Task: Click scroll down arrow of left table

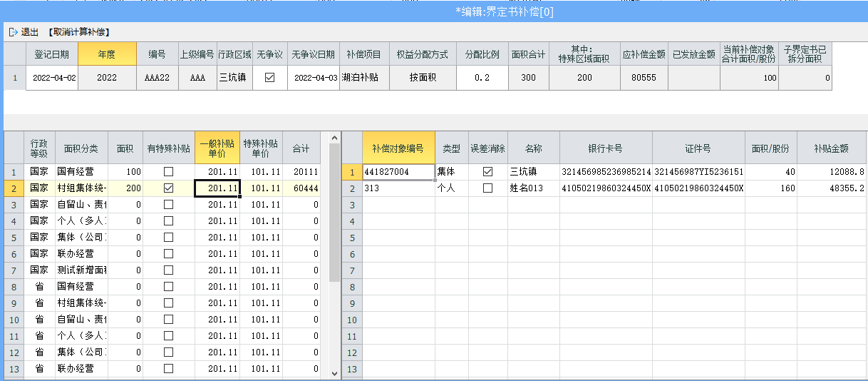Action: [334, 372]
